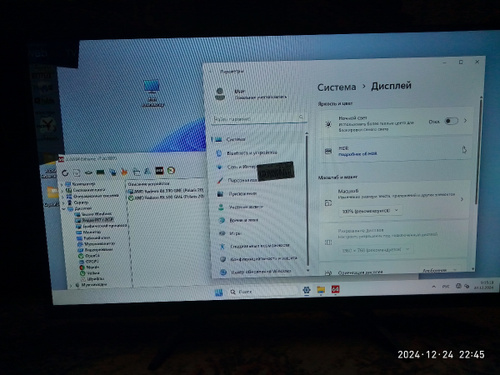The height and width of the screenshot is (375, 500).
Task: Open the display resolution dropdown
Action: [376, 250]
